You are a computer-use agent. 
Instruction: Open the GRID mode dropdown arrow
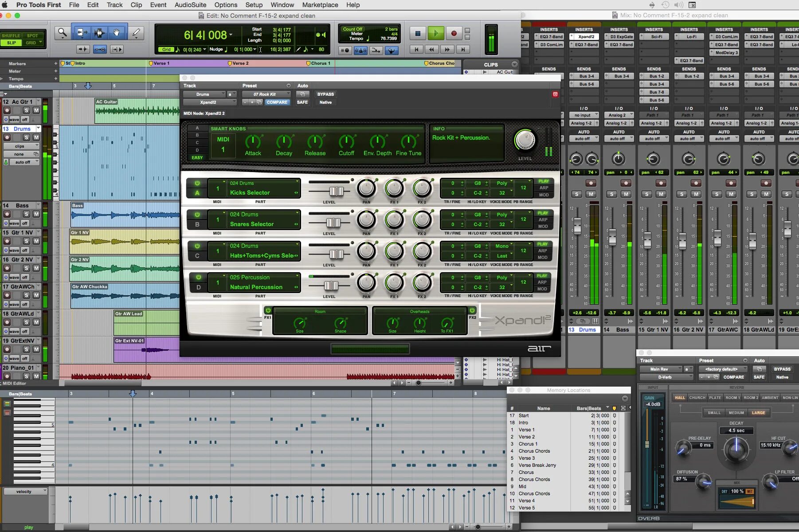(x=41, y=43)
